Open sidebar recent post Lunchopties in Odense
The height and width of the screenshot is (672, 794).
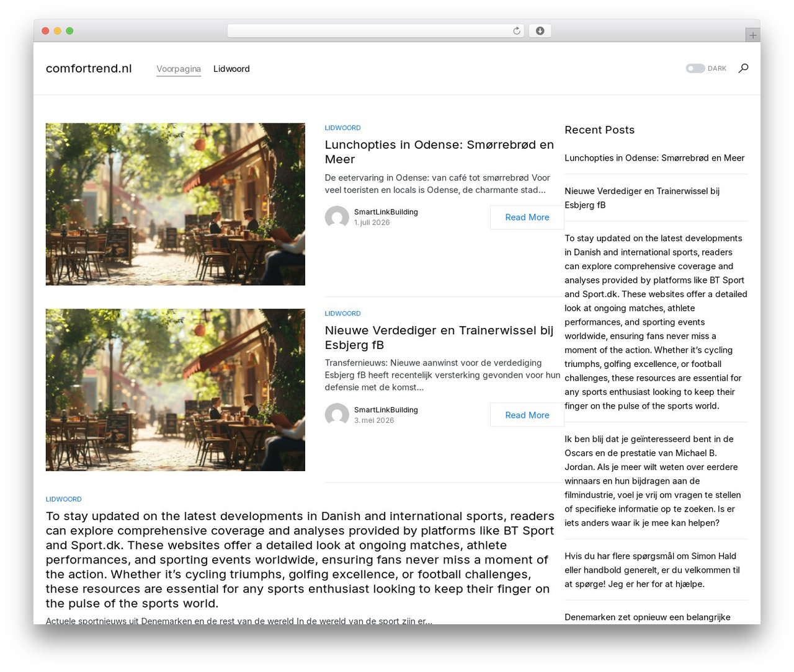click(654, 158)
